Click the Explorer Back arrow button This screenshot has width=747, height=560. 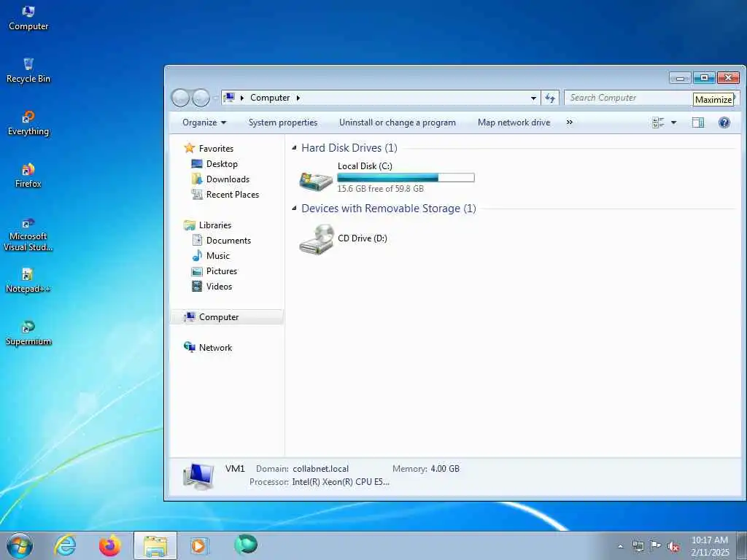(180, 98)
